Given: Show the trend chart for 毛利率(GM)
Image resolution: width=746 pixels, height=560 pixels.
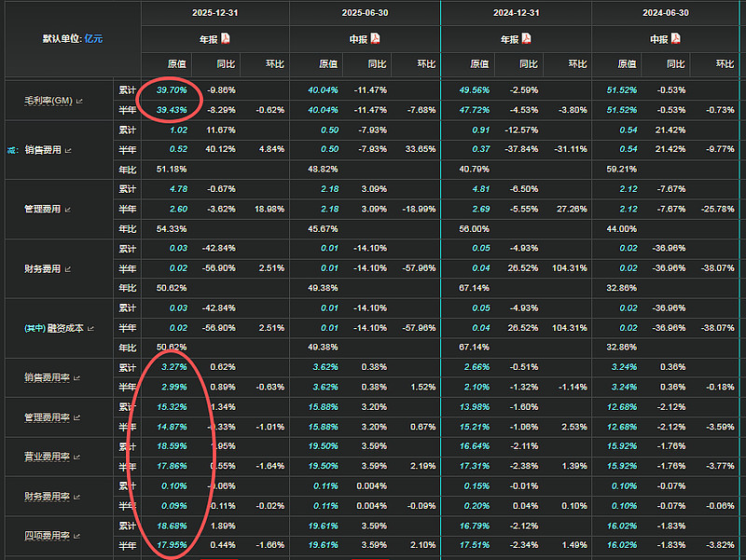Looking at the screenshot, I should coord(79,101).
